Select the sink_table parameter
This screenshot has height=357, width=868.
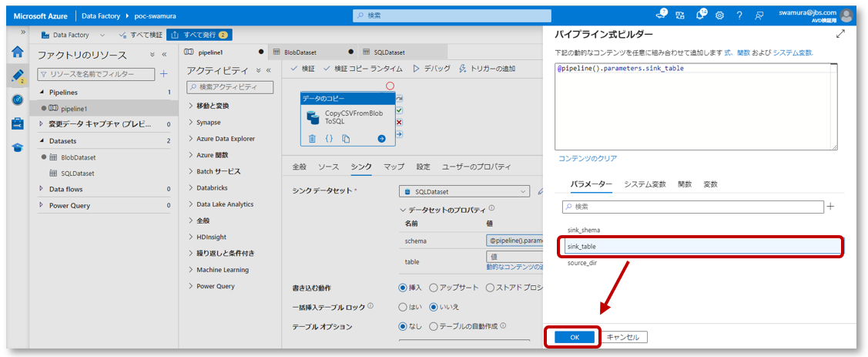click(x=703, y=247)
